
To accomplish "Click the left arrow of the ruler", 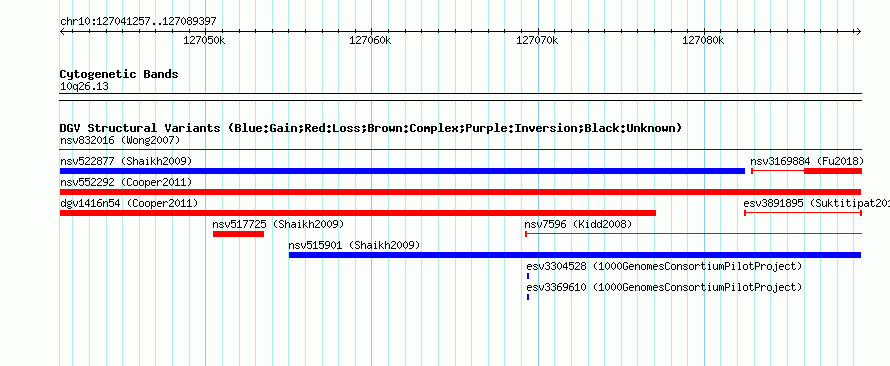I will coord(62,31).
